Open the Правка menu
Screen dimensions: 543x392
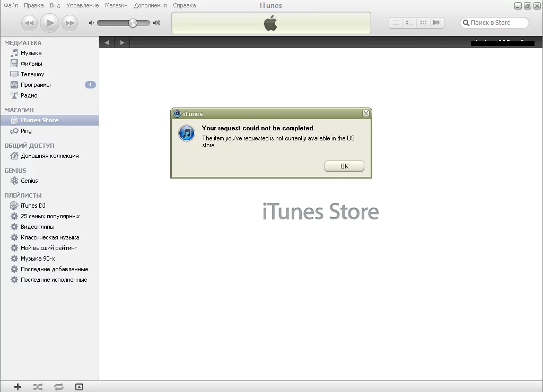(33, 5)
